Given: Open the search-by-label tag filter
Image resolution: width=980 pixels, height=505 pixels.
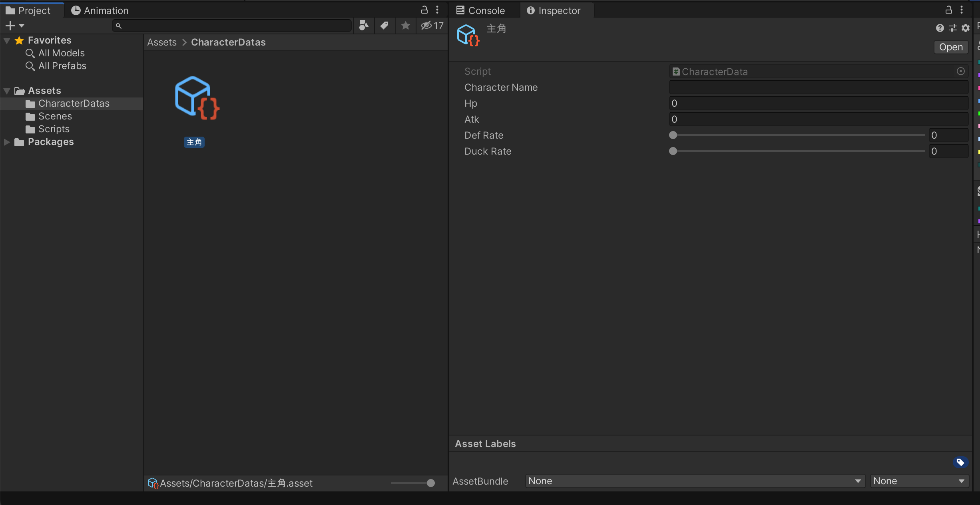Looking at the screenshot, I should click(x=384, y=25).
